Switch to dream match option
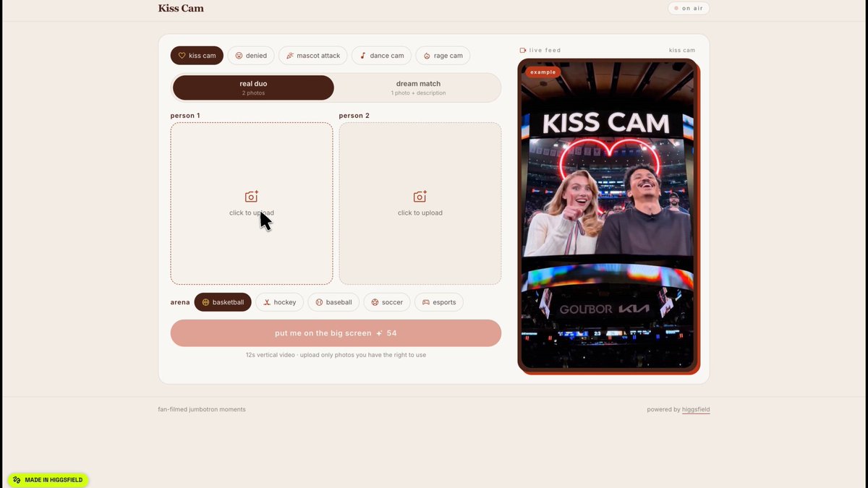The image size is (868, 488). coord(418,87)
